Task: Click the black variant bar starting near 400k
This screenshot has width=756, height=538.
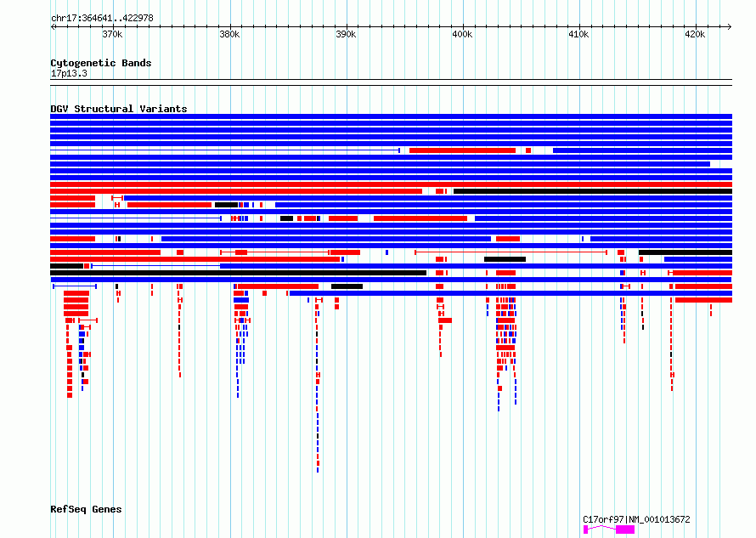Action: pyautogui.click(x=593, y=191)
